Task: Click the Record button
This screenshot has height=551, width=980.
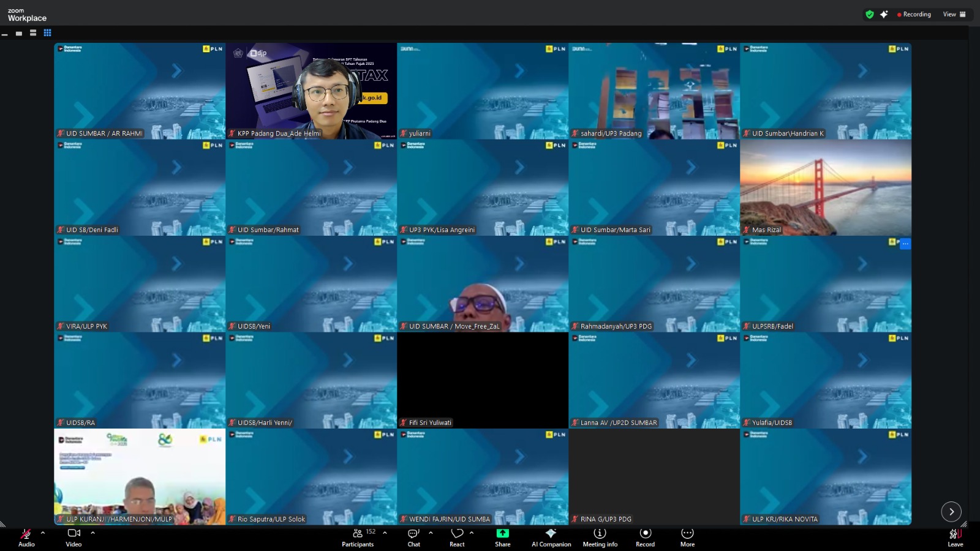Action: point(645,536)
